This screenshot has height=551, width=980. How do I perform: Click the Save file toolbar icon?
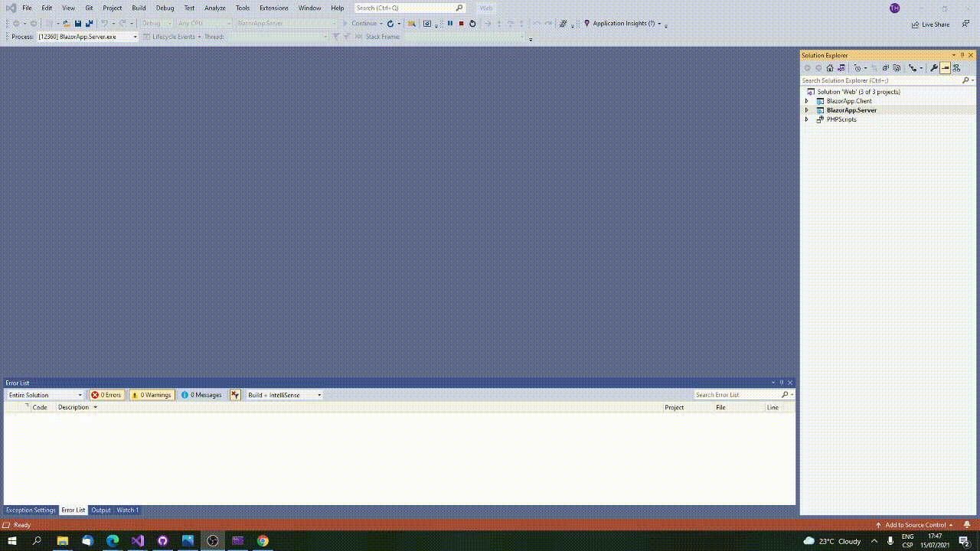(78, 23)
